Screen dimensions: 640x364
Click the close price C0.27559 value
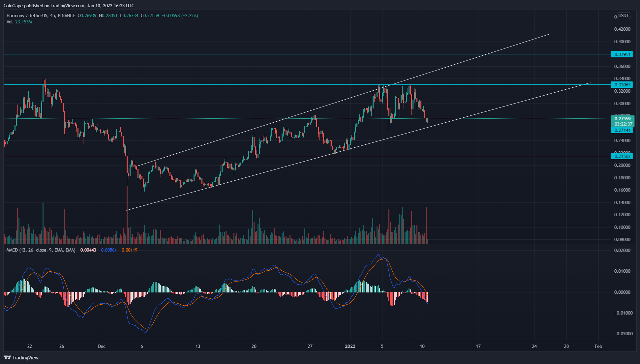coord(150,15)
